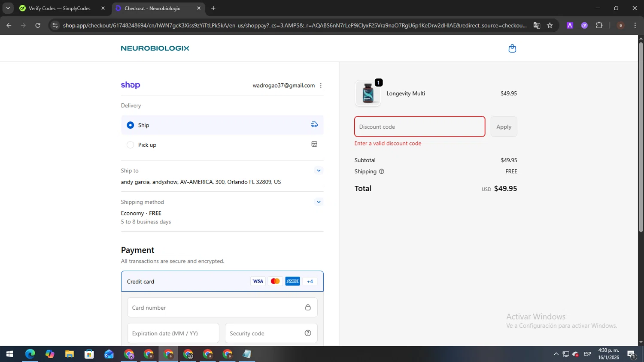The height and width of the screenshot is (362, 644).
Task: Go forward to the next page
Action: tap(23, 25)
